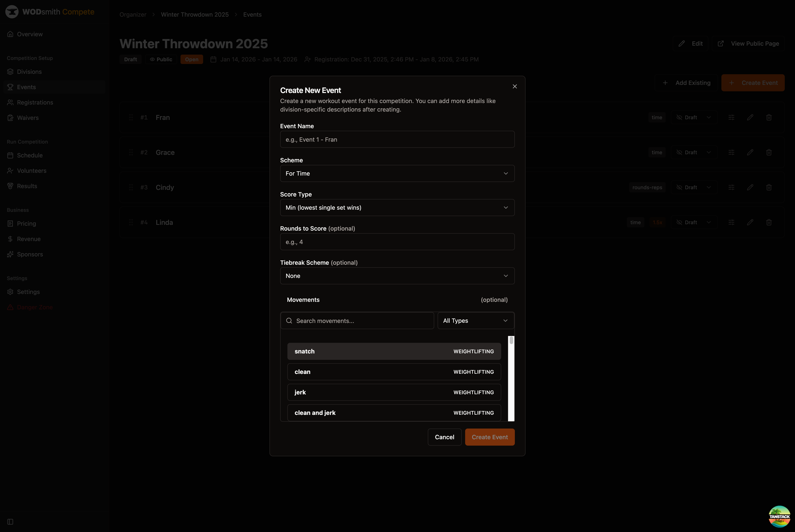Viewport: 795px width, 532px height.
Task: Open the Draft status dropdown for Grace
Action: click(694, 152)
